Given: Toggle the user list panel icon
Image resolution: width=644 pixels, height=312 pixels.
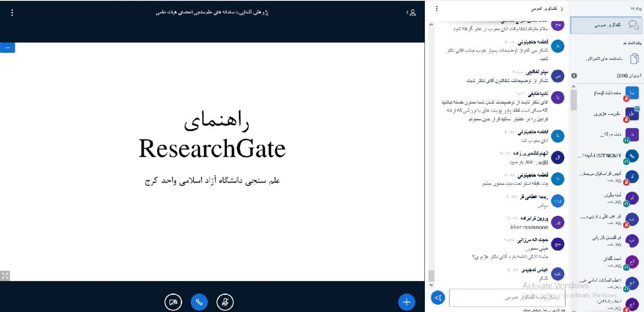Looking at the screenshot, I should click(x=411, y=13).
